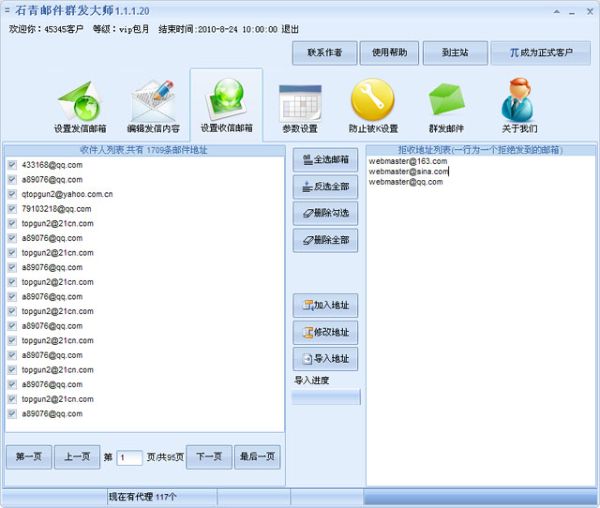This screenshot has width=600, height=508.
Task: Click the 欢迎你: 45345客户 label
Action: [46, 29]
